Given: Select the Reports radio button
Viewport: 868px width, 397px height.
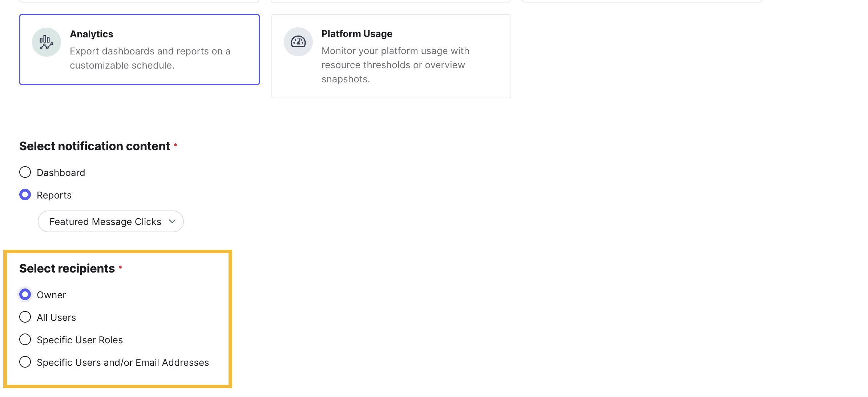Looking at the screenshot, I should point(25,195).
